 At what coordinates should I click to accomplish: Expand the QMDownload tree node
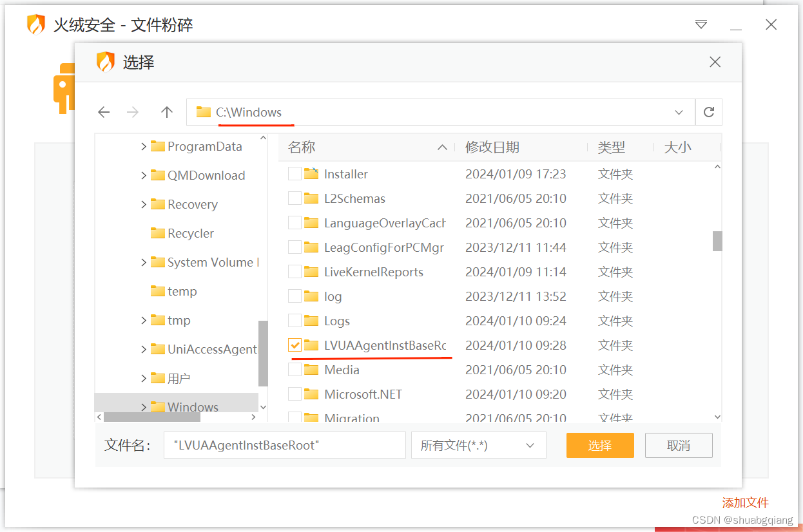coord(144,175)
